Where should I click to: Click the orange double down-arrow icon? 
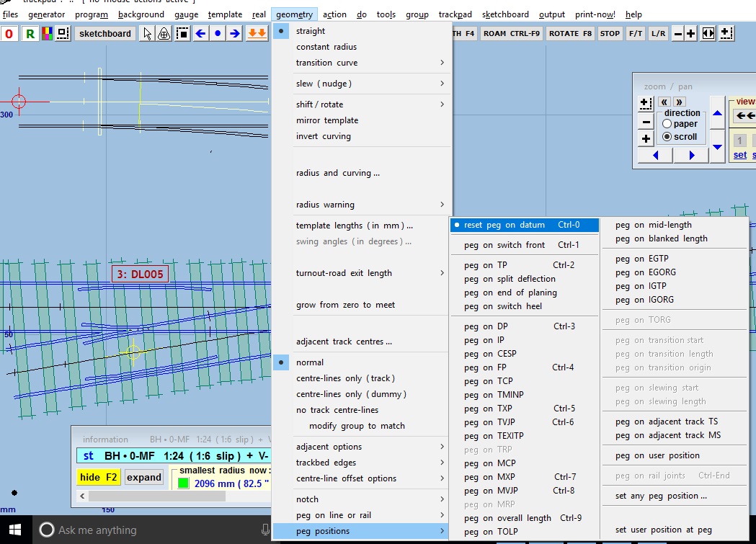click(x=257, y=33)
